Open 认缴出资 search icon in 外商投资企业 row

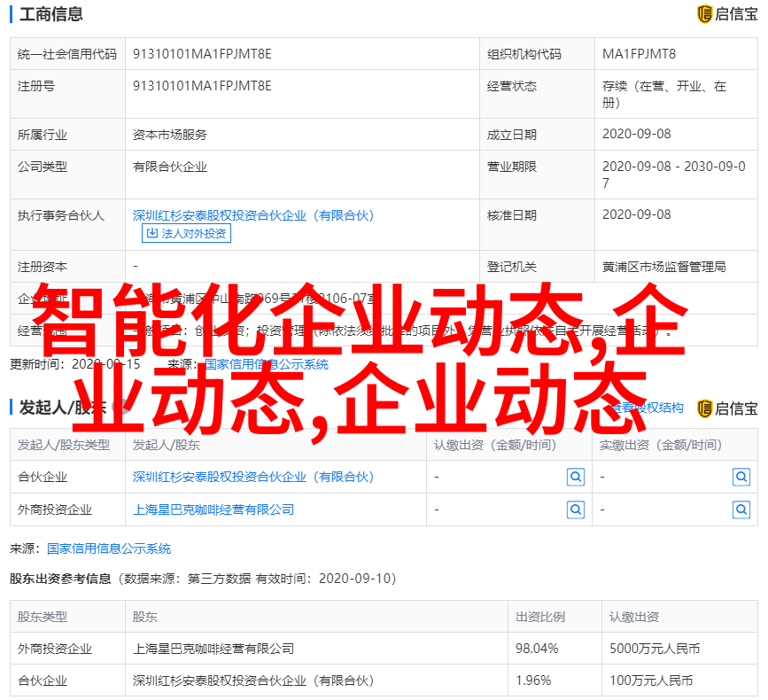576,510
